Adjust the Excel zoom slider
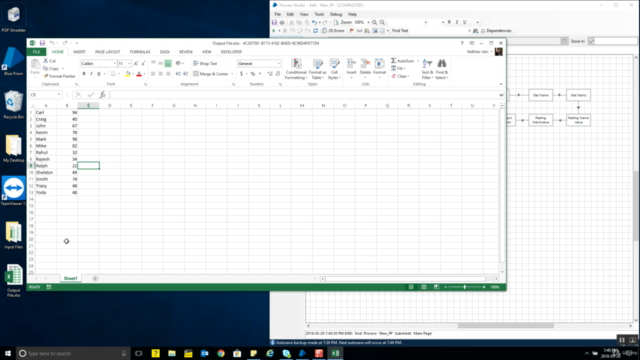This screenshot has width=640, height=360. 464,287
